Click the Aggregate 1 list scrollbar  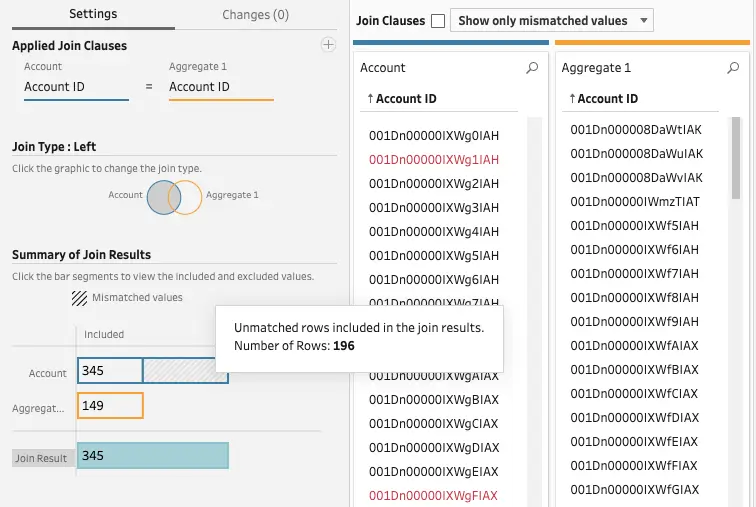click(736, 160)
